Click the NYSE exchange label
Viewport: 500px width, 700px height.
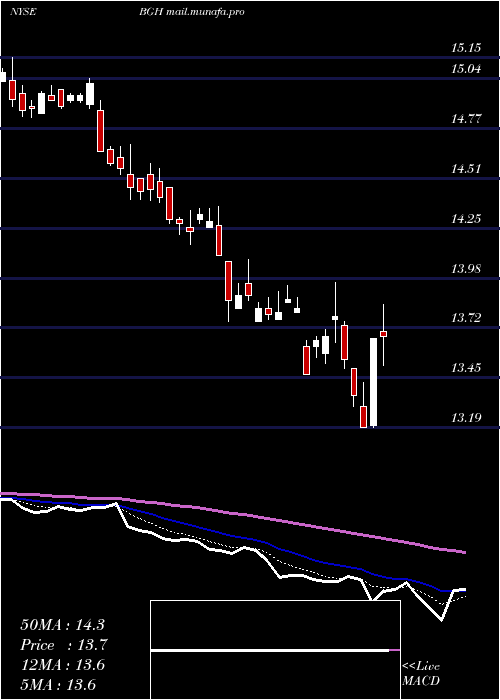click(23, 12)
